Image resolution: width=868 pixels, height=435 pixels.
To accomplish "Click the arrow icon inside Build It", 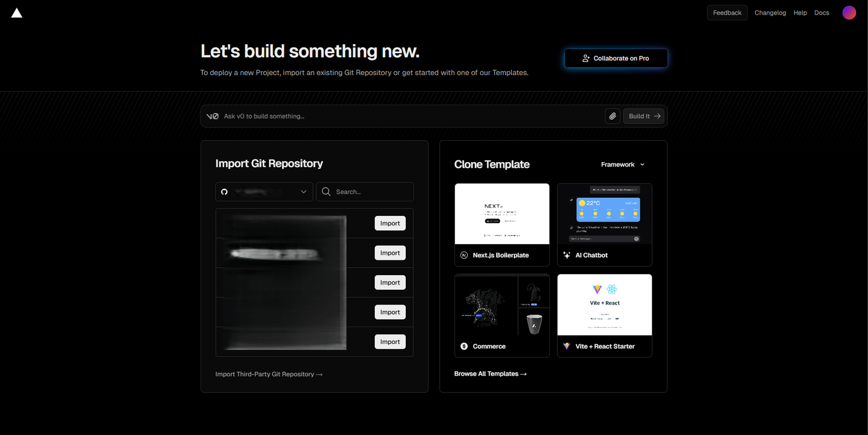I will pos(657,116).
